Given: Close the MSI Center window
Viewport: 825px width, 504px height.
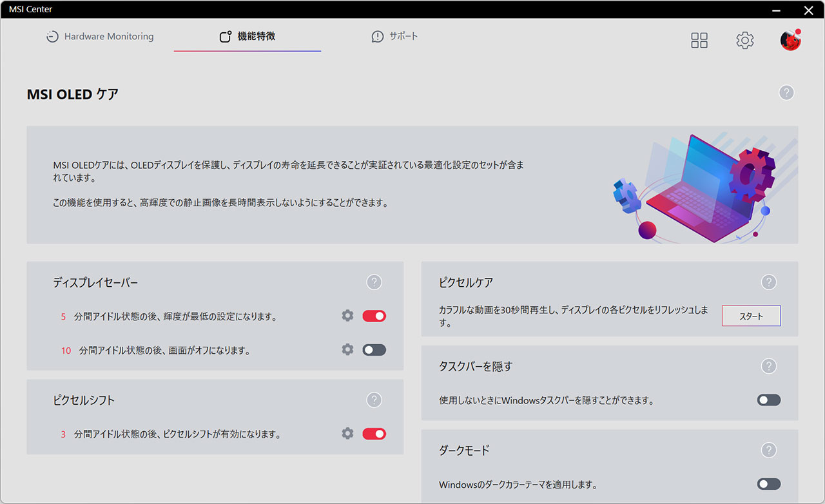Looking at the screenshot, I should (808, 10).
